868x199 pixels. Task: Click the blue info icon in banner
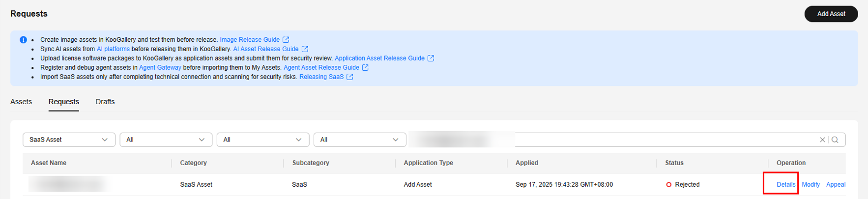point(23,40)
